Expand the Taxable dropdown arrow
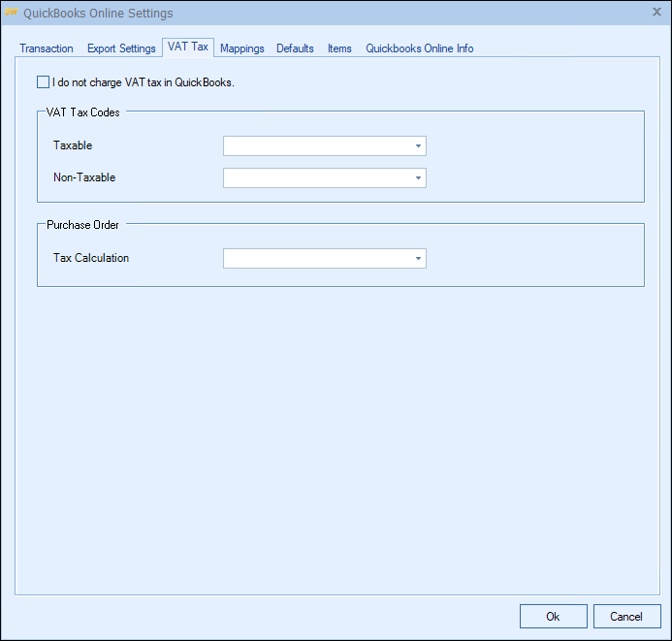 (418, 146)
